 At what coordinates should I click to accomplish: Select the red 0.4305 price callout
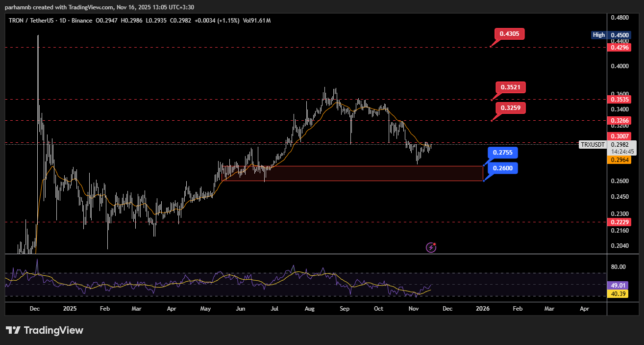[510, 34]
